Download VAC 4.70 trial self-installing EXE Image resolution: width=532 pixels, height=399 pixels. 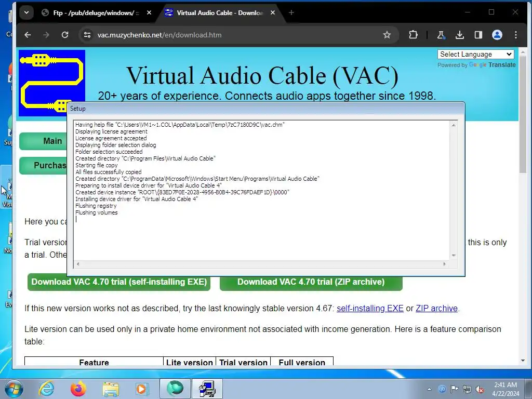[x=119, y=282]
